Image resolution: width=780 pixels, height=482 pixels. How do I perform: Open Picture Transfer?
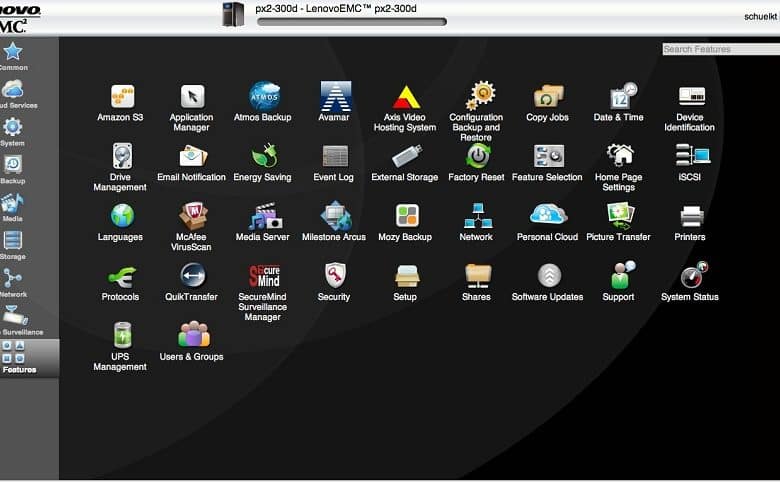pos(618,222)
